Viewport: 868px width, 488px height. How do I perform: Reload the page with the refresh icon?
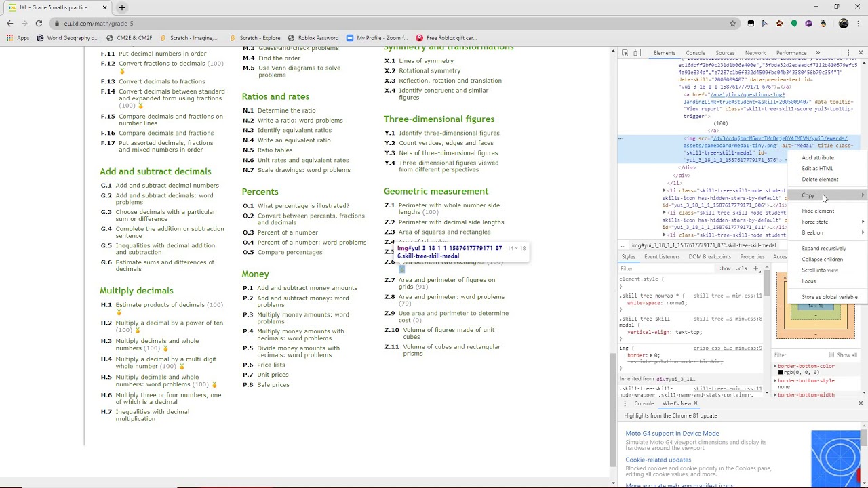coord(39,23)
